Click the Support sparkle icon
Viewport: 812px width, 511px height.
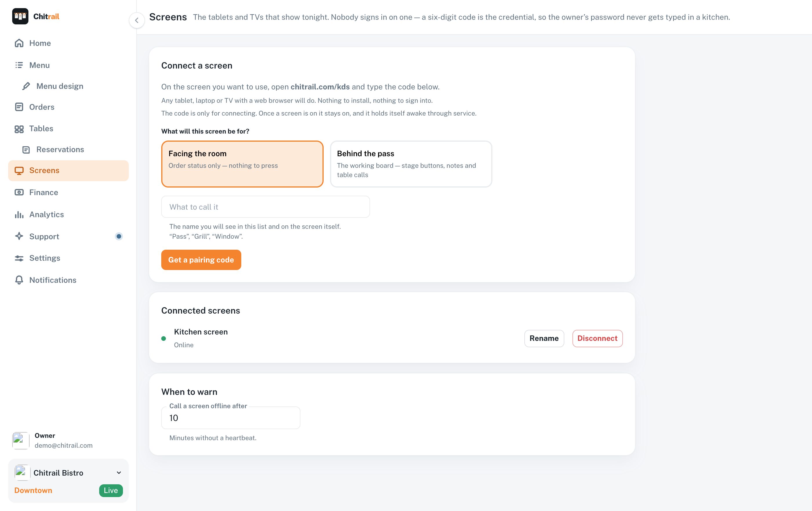click(19, 236)
